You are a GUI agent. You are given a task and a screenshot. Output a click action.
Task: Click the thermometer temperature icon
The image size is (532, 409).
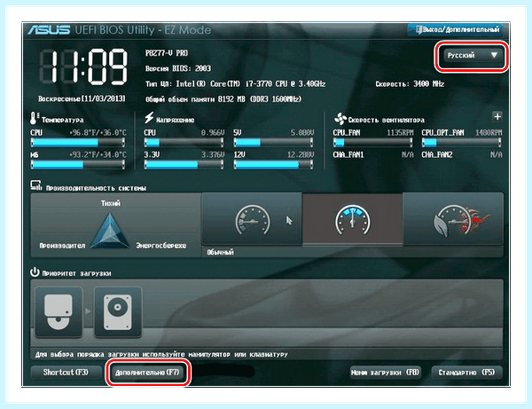point(35,119)
